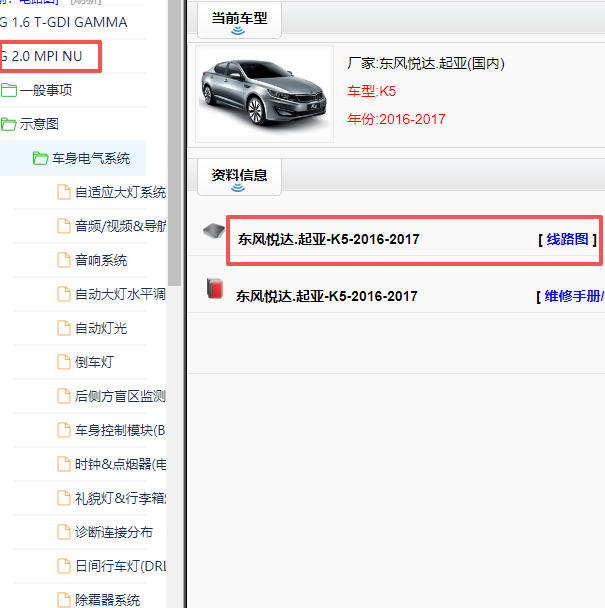The height and width of the screenshot is (608, 605).
Task: Open the 线路图 link
Action: point(567,239)
